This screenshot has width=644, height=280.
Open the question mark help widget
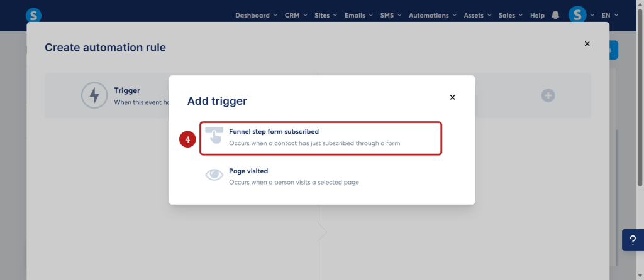tap(633, 240)
